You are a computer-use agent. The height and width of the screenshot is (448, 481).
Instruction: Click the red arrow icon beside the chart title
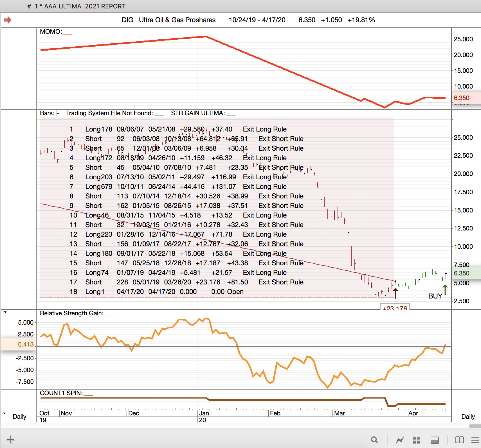[x=8, y=20]
